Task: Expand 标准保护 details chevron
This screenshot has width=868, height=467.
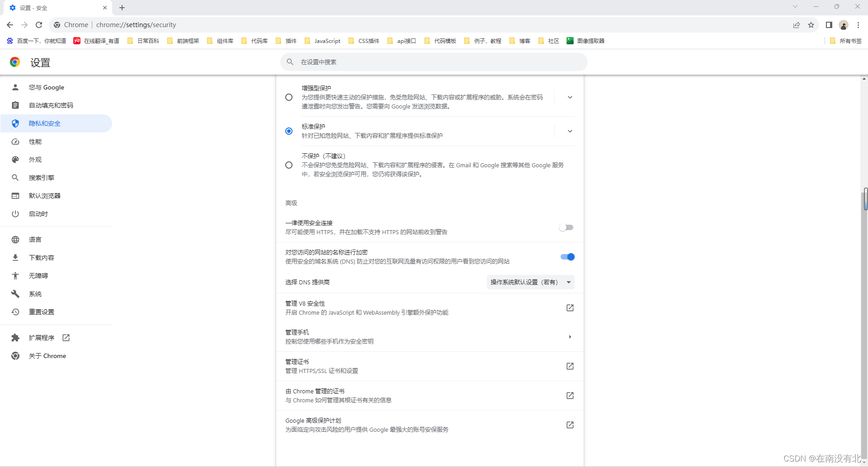Action: pyautogui.click(x=570, y=131)
